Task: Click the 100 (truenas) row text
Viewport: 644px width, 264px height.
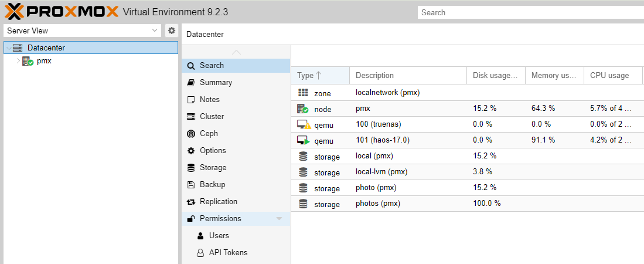Action: coord(378,124)
